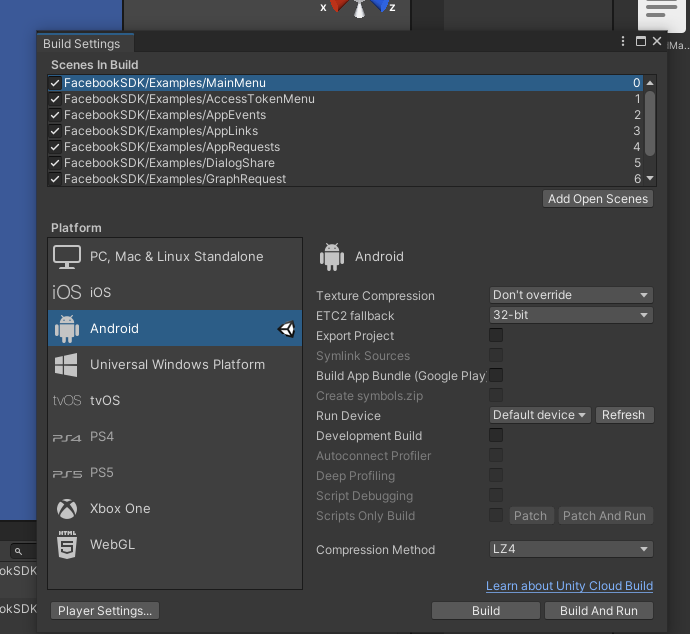Select the FacebookSDK/Examples/AppEvents scene row text
Viewport: 690px width, 634px height.
[x=165, y=115]
